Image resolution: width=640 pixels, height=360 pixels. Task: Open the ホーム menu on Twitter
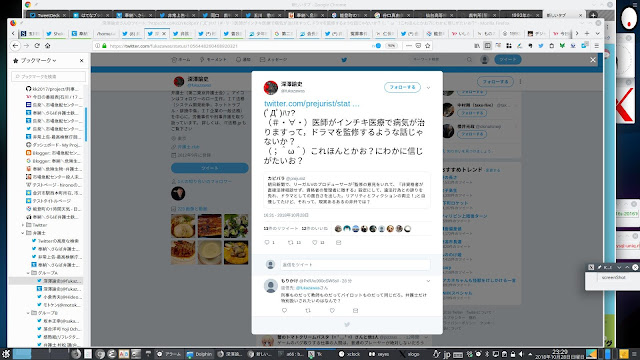(181, 60)
